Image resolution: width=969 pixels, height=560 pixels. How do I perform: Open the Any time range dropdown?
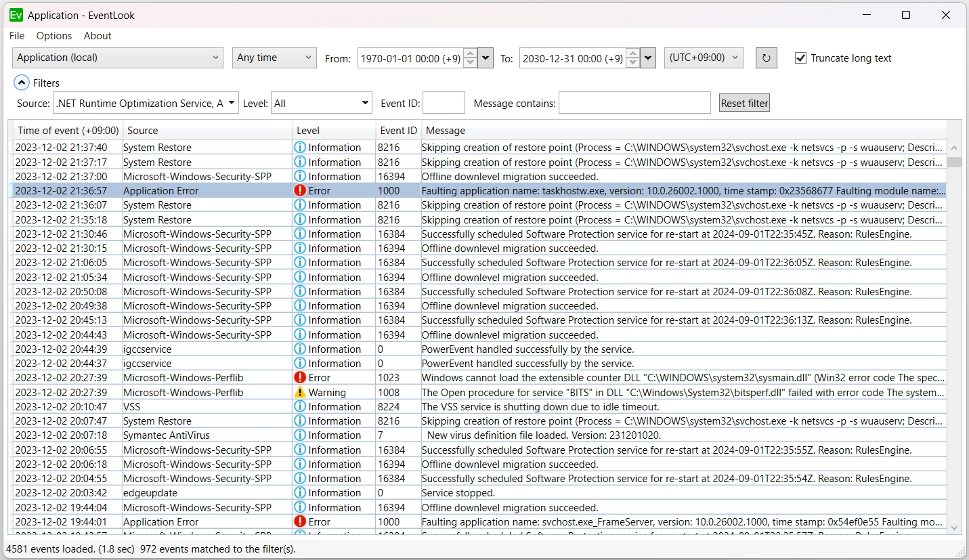(274, 58)
